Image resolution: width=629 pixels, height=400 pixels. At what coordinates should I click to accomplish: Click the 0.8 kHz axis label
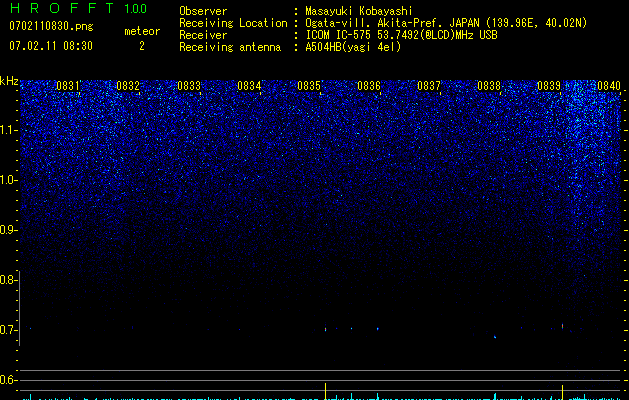8,280
